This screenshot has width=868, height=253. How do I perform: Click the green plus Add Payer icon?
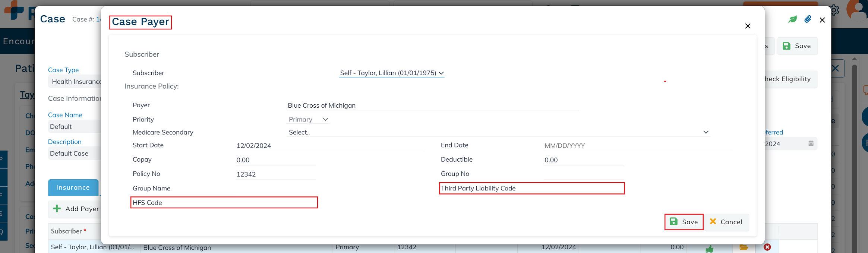click(57, 209)
